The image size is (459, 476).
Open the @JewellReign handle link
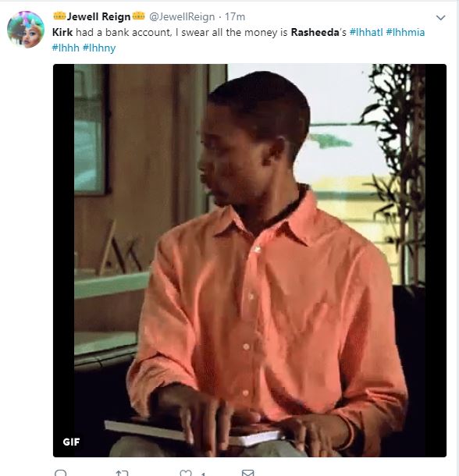tap(182, 16)
